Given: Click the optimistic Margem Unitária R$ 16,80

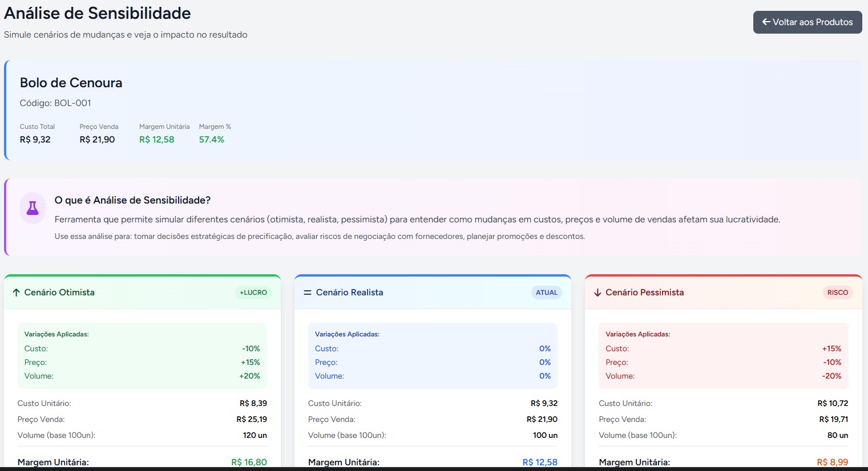Looking at the screenshot, I should [249, 462].
